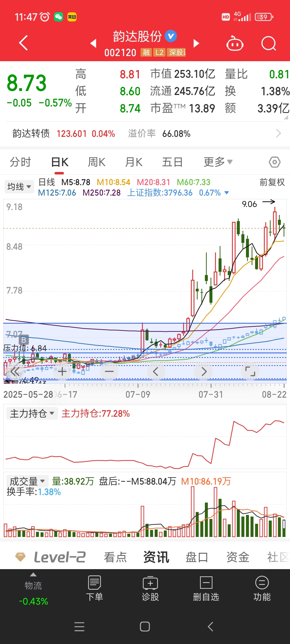The width and height of the screenshot is (290, 644).
Task: Open 功能 functions menu icon
Action: [x=262, y=589]
